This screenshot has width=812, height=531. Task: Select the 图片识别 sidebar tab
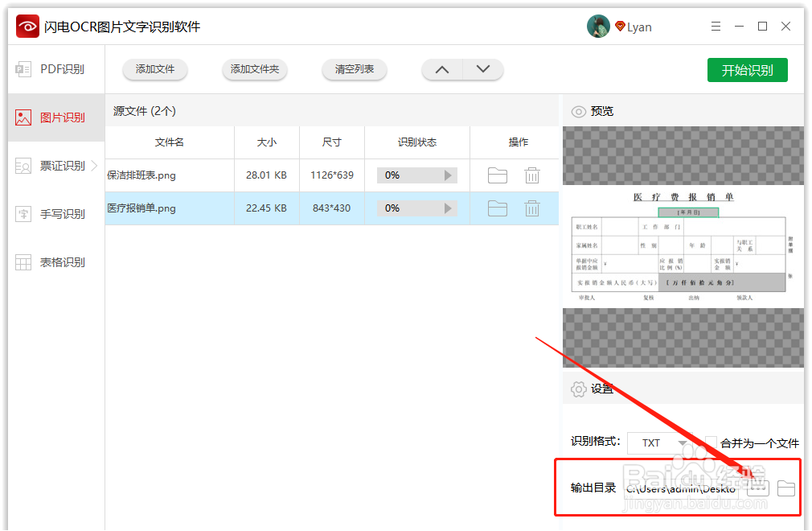point(56,117)
